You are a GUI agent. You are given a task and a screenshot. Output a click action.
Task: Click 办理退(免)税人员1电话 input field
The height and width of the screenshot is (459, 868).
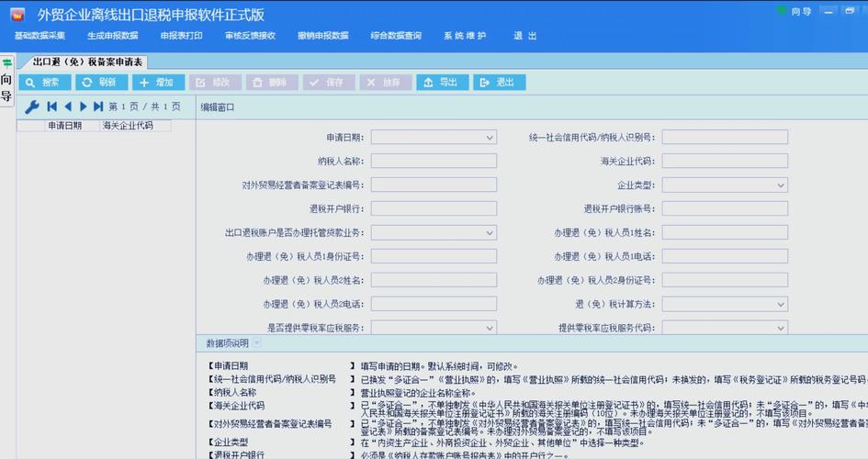725,256
